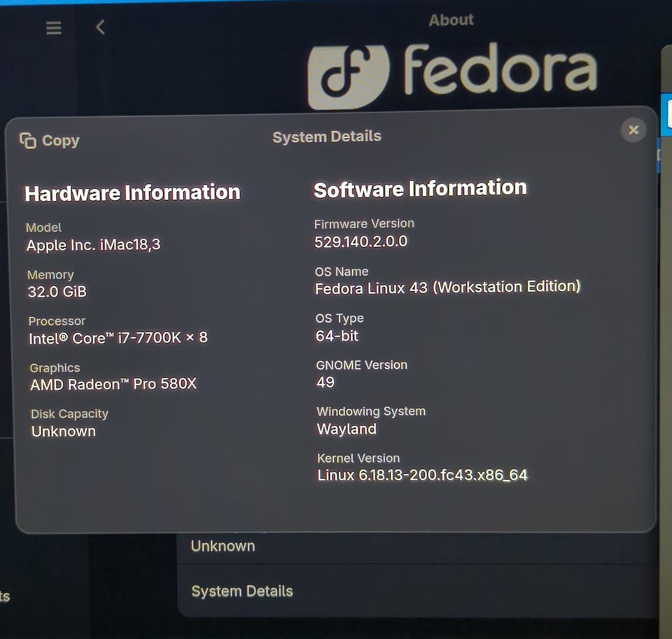Select the model 'Apple Inc. iMac18,3'
The height and width of the screenshot is (639, 672).
pyautogui.click(x=93, y=245)
